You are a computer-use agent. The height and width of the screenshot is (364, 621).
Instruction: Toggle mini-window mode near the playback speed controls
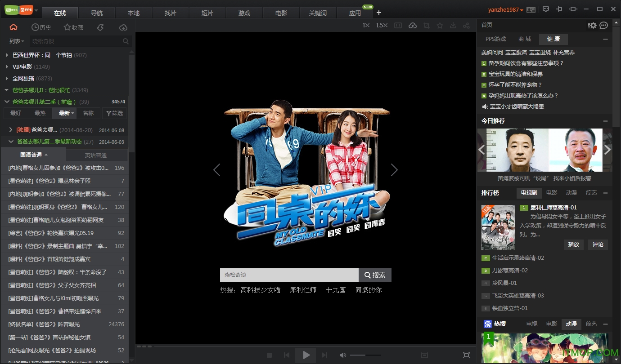click(x=398, y=26)
